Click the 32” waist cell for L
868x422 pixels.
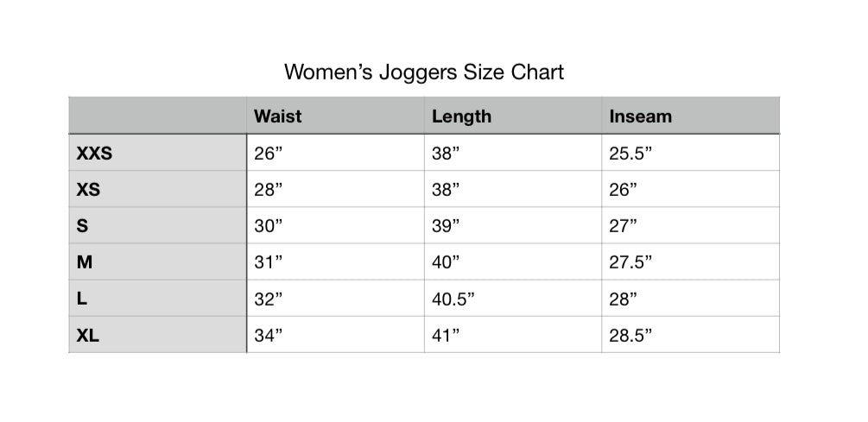click(x=269, y=299)
